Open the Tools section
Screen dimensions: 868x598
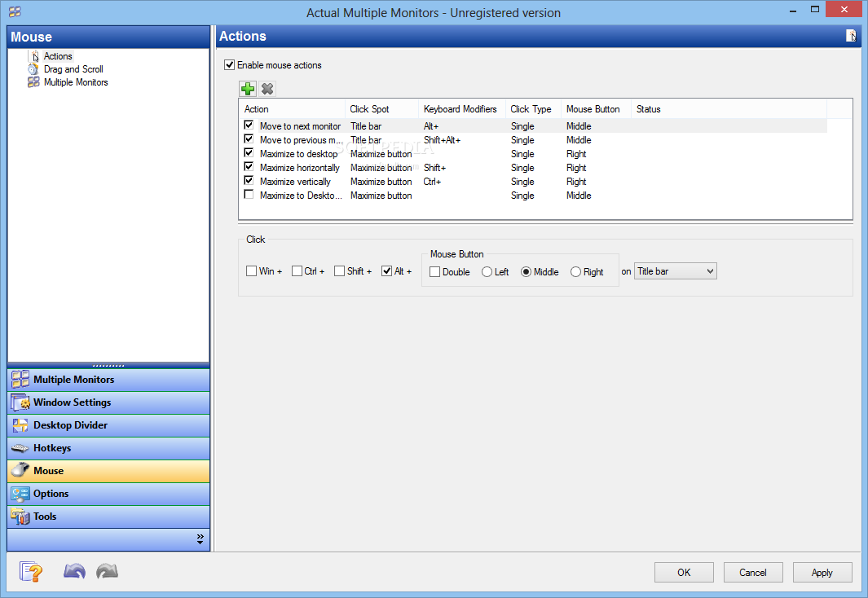coord(108,517)
